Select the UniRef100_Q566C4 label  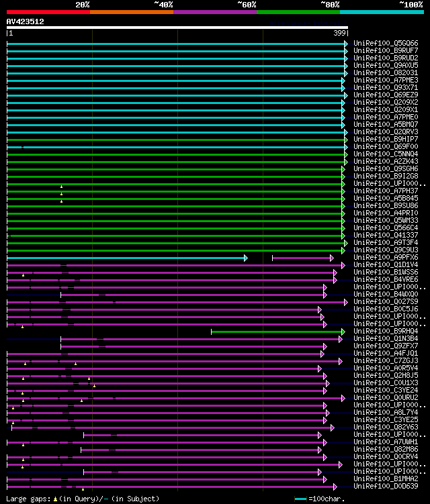click(386, 228)
